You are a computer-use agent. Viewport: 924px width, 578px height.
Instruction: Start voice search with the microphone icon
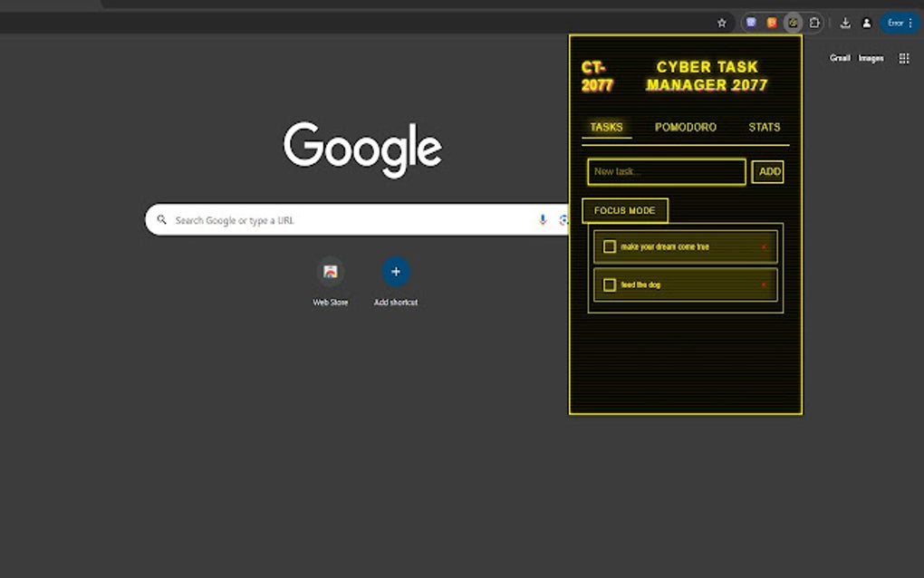point(541,219)
